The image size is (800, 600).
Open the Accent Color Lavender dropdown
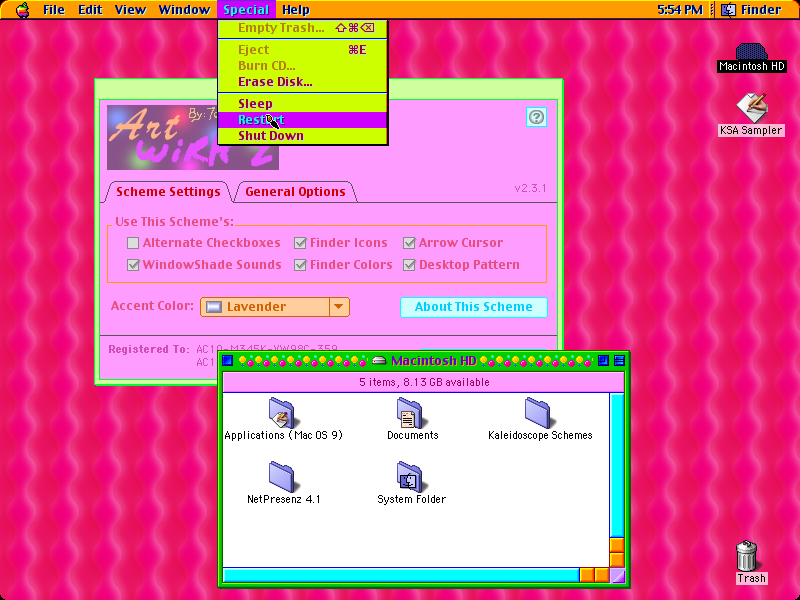click(274, 307)
